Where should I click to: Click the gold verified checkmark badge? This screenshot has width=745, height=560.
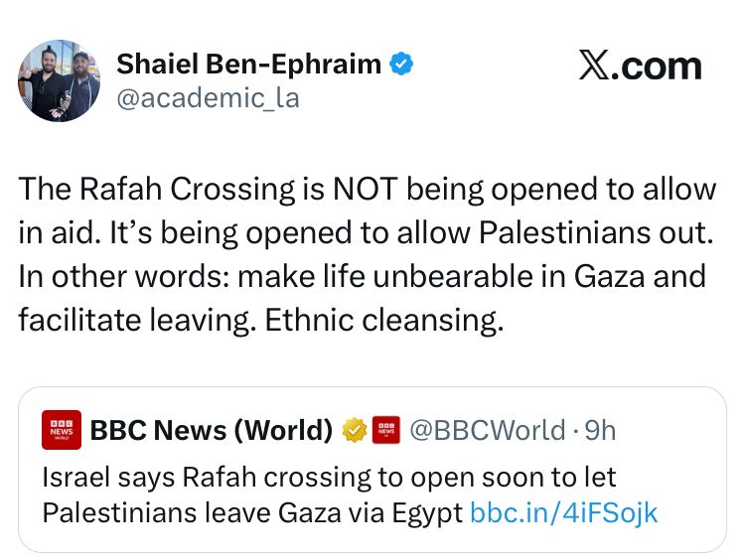click(x=355, y=430)
